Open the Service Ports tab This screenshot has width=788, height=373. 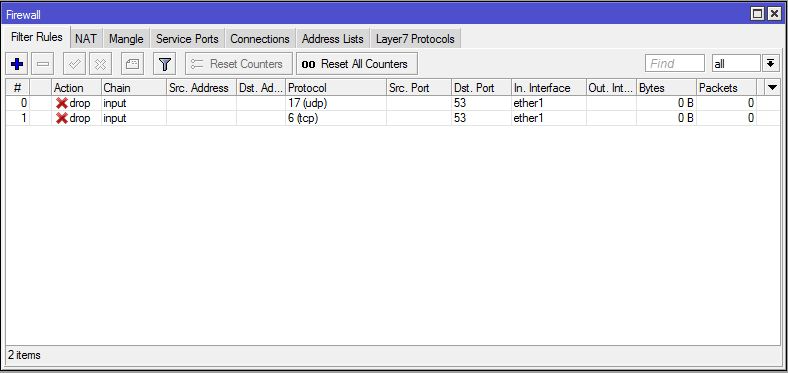[x=187, y=39]
